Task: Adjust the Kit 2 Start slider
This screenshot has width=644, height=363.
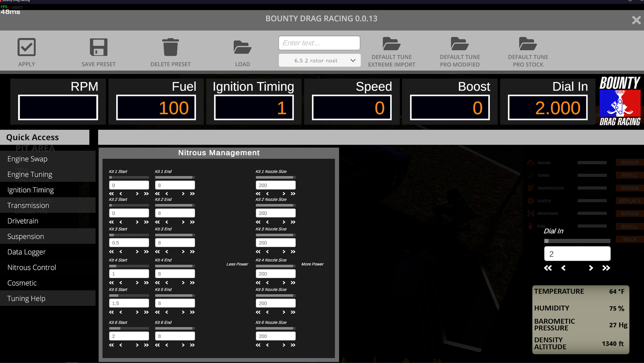Action: pos(129,205)
